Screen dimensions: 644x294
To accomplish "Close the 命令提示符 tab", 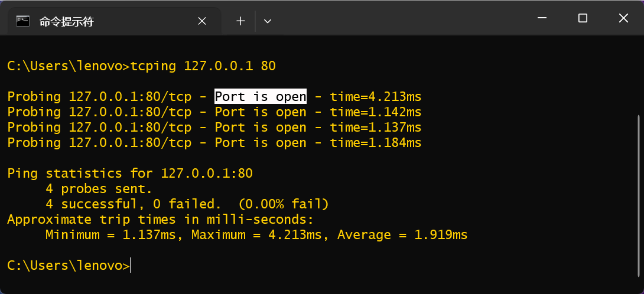I will [201, 21].
